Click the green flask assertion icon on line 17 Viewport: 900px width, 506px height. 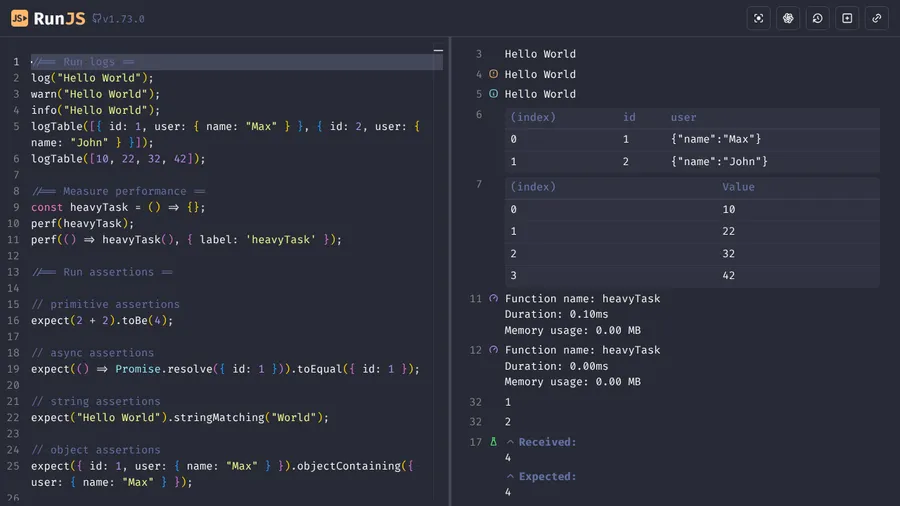tap(493, 442)
